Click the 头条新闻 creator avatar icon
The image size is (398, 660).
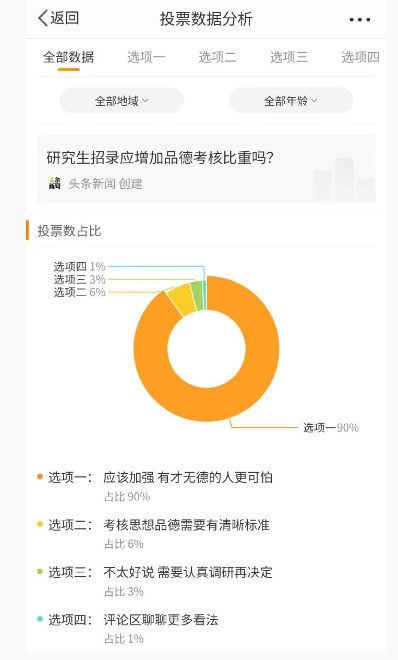(x=55, y=183)
